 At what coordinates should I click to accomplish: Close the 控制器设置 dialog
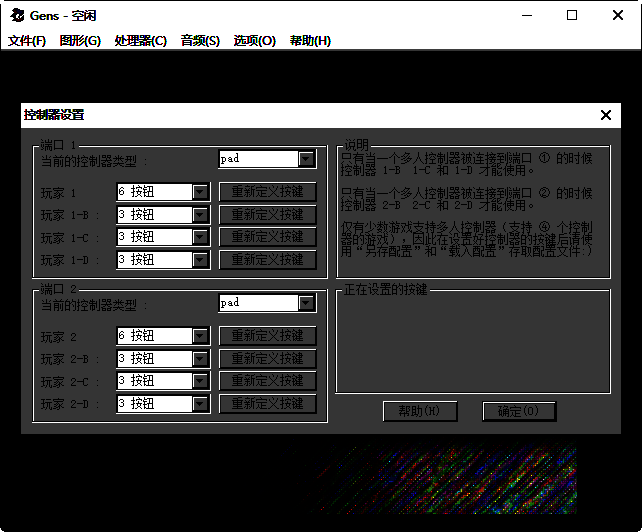[605, 115]
